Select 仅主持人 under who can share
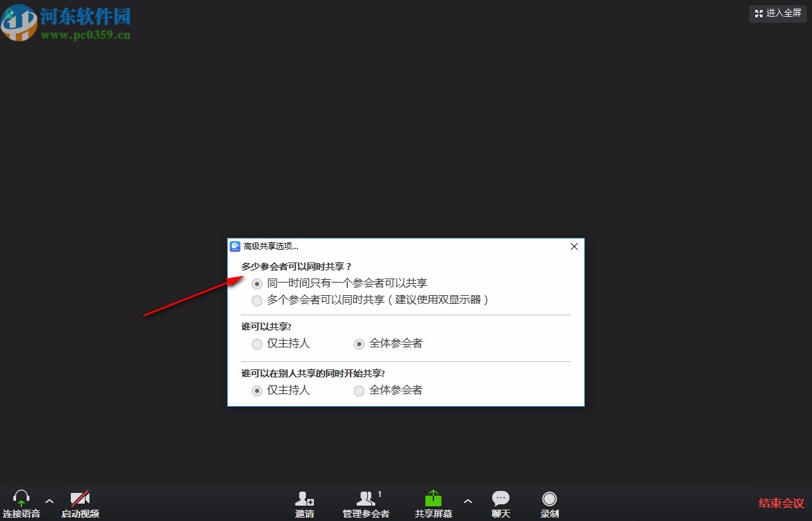The image size is (812, 521). pyautogui.click(x=257, y=343)
